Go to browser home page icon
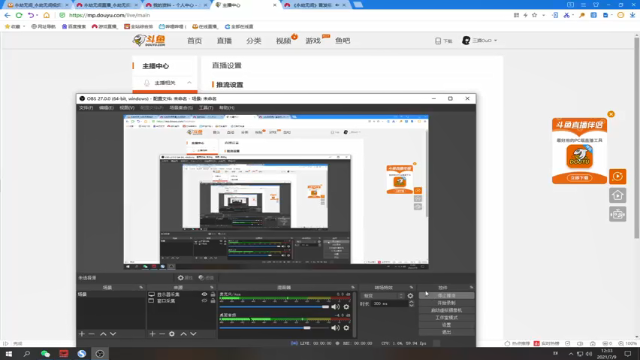The image size is (640, 360). coord(47,15)
